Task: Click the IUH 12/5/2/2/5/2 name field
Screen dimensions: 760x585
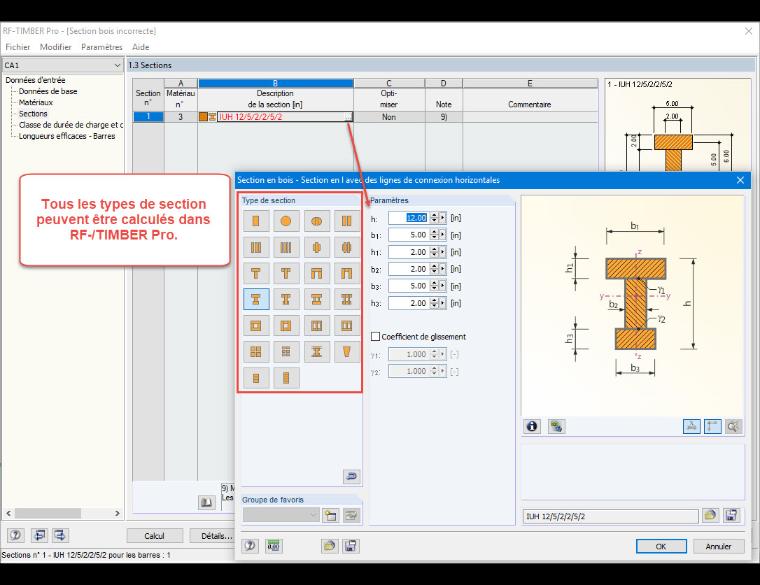Action: (610, 516)
